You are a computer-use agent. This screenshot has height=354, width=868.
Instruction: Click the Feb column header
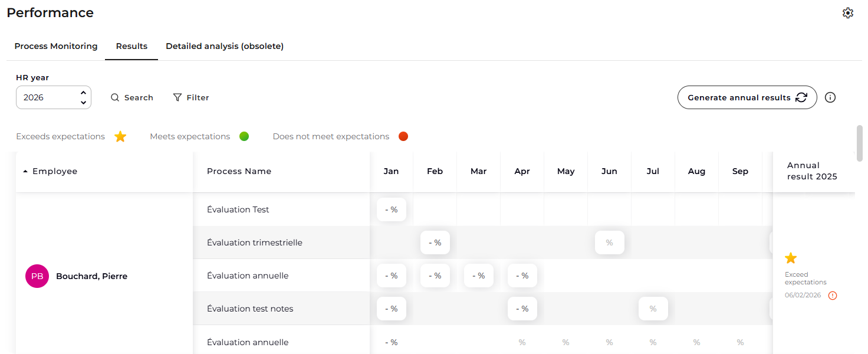[x=435, y=171]
